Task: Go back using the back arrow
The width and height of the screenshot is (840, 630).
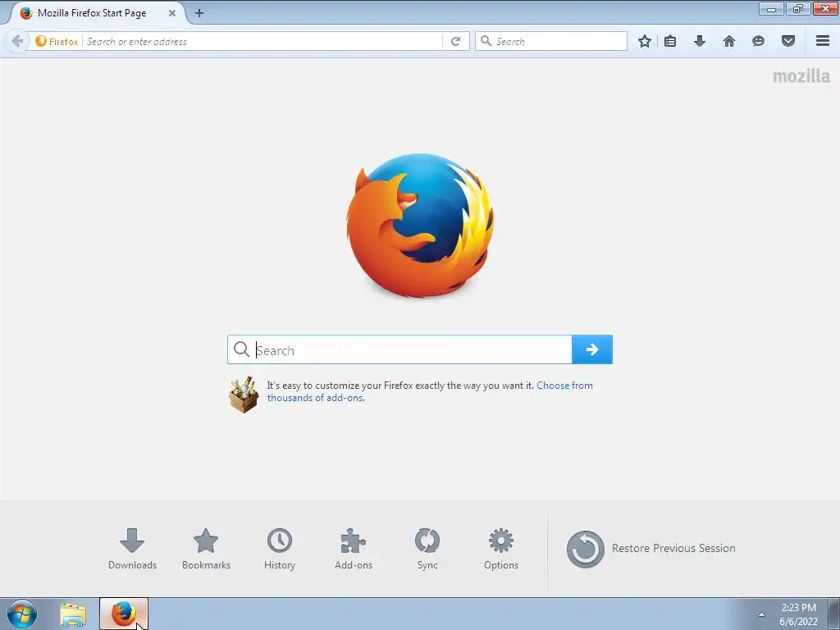Action: pos(16,41)
